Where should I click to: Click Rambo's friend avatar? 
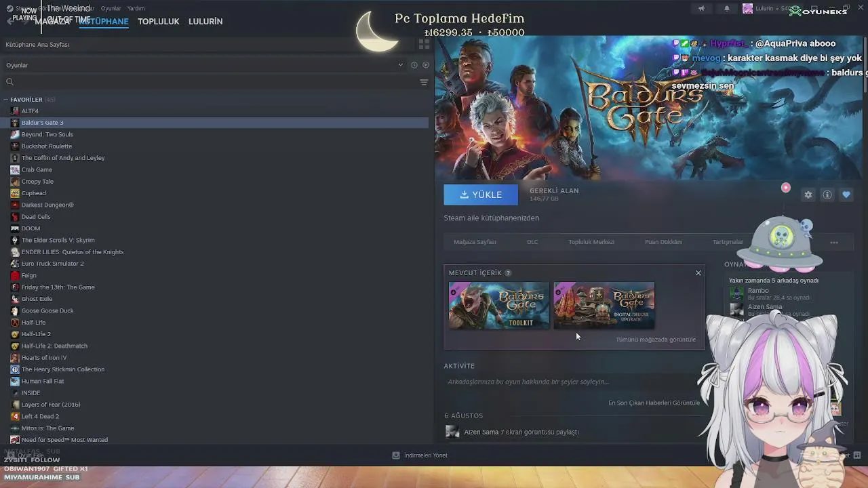[x=736, y=293]
